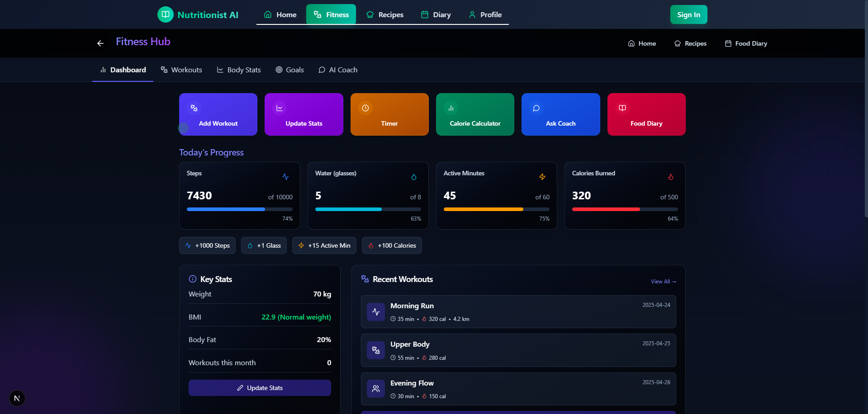This screenshot has width=868, height=414.
Task: Click the date 2025-04-24 on Morning Run
Action: click(x=656, y=305)
